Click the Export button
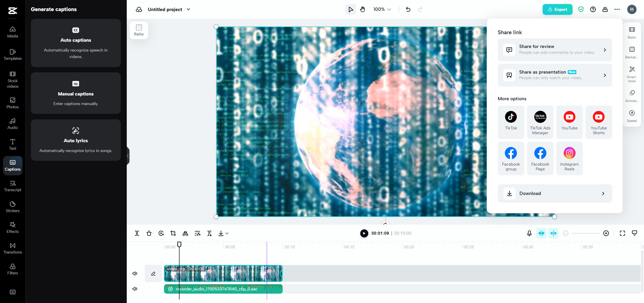This screenshot has width=644, height=303. pyautogui.click(x=557, y=9)
